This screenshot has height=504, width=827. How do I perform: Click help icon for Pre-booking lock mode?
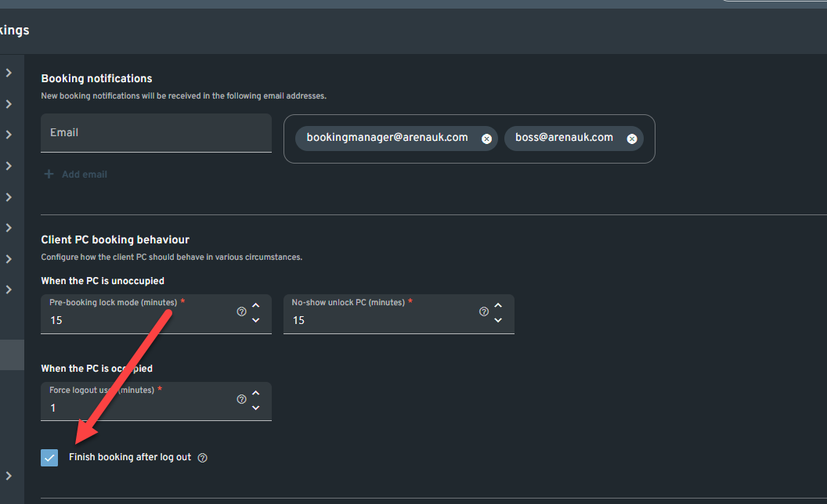[x=241, y=311]
